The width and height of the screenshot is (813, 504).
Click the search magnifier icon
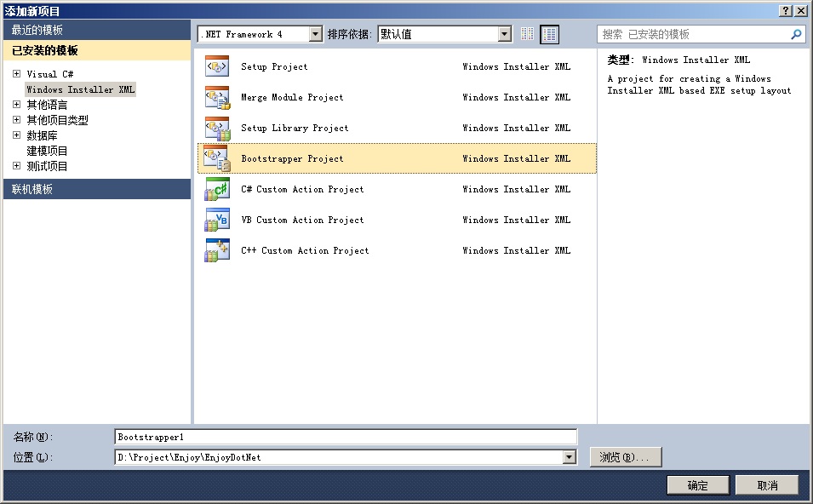796,34
